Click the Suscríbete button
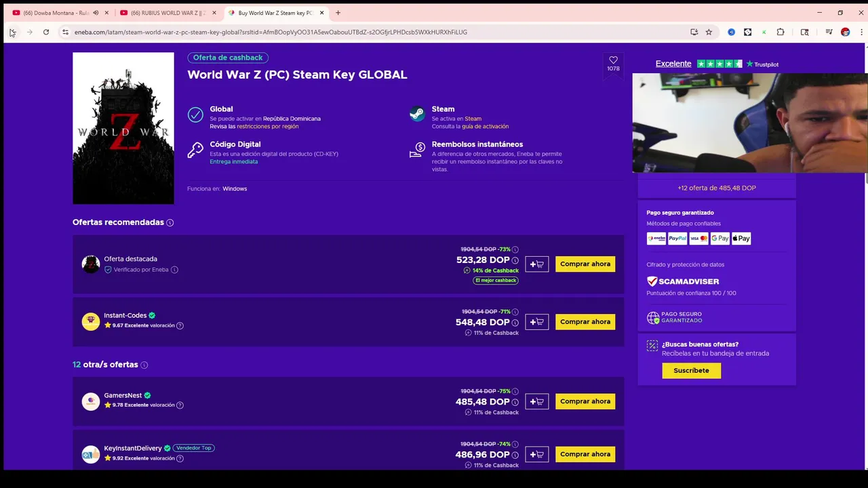This screenshot has width=868, height=488. pos(691,371)
